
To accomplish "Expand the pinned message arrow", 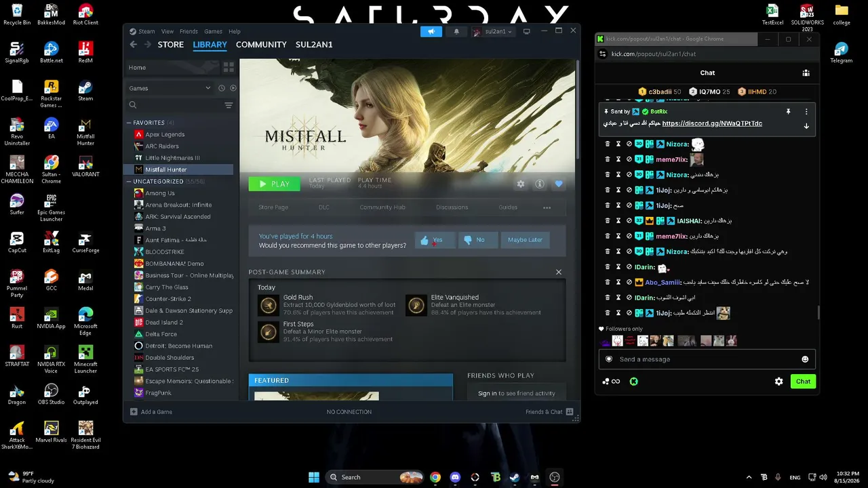I will tap(806, 126).
